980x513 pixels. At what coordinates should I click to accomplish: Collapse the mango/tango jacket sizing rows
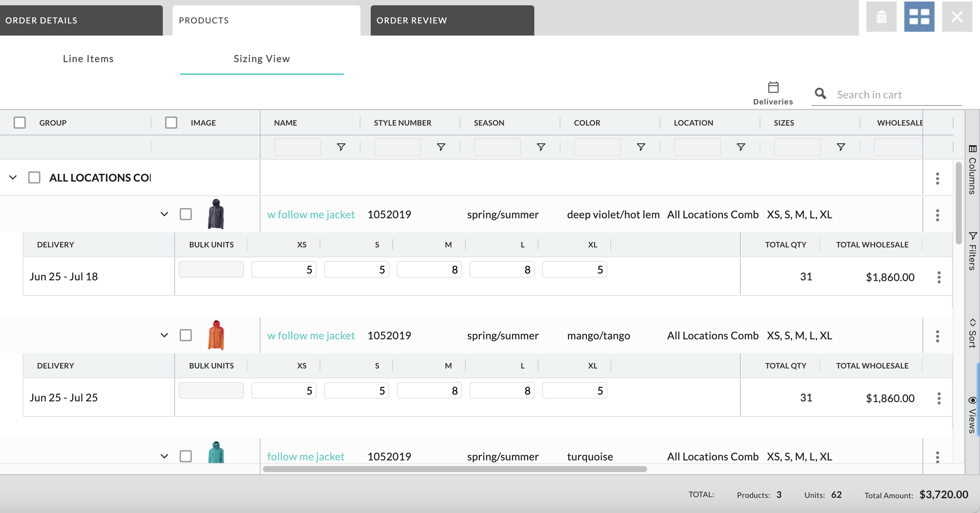point(164,335)
